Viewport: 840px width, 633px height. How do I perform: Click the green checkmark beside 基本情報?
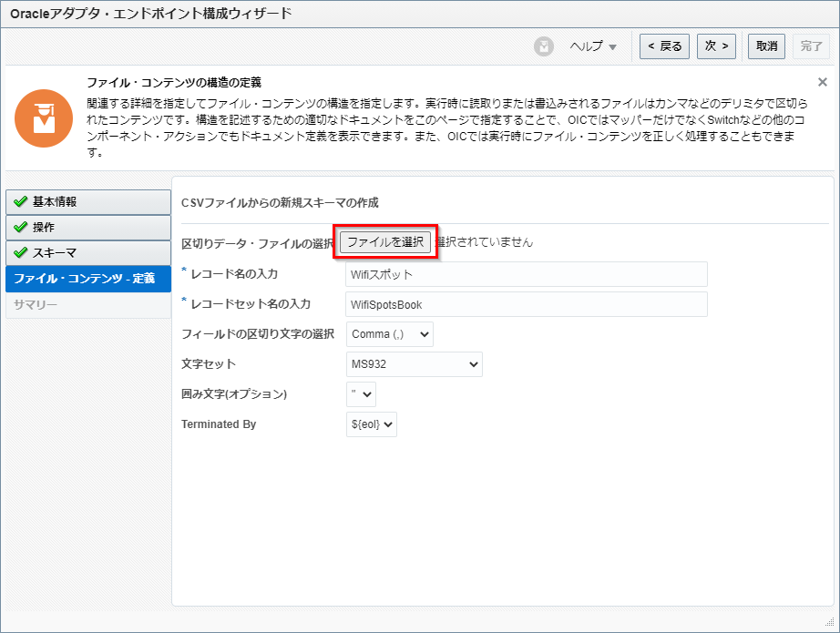[20, 202]
